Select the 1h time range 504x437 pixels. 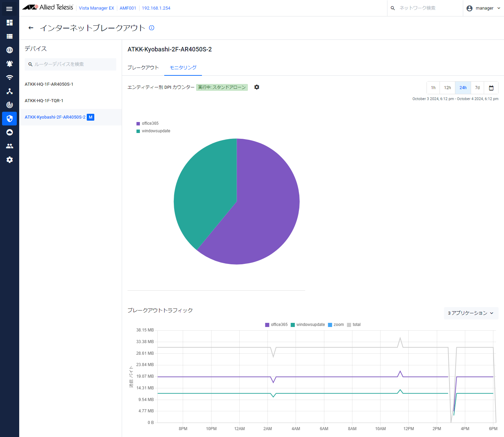[x=433, y=88]
